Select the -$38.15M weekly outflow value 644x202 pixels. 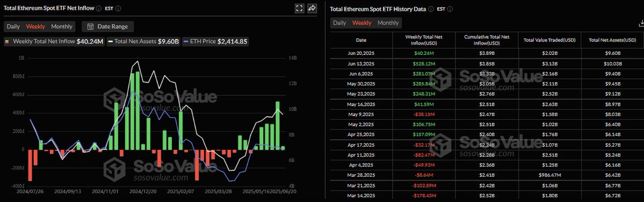[424, 114]
